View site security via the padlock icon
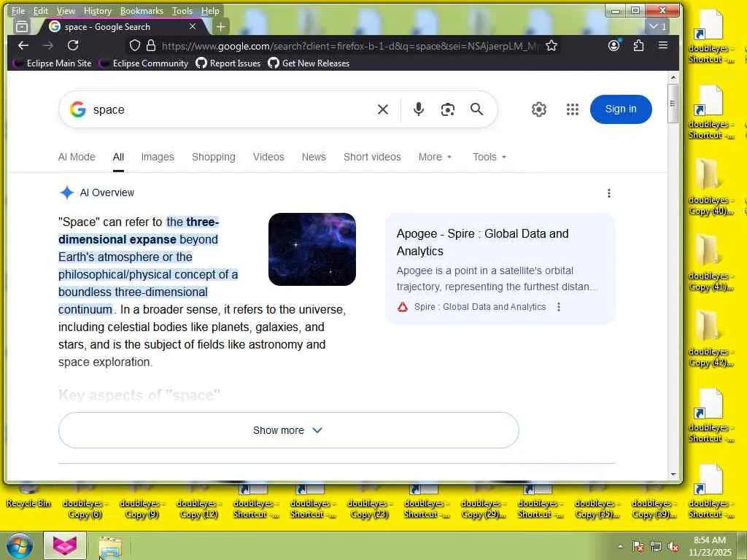 151,46
